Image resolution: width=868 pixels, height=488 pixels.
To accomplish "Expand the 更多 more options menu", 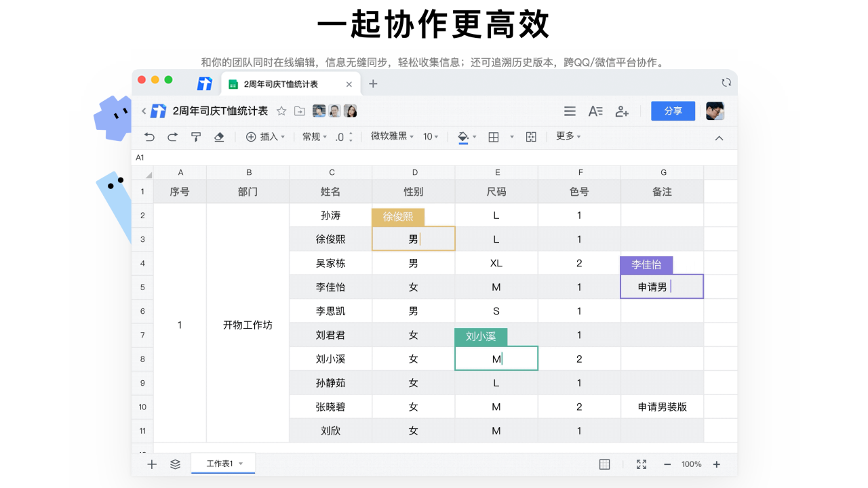I will 568,136.
